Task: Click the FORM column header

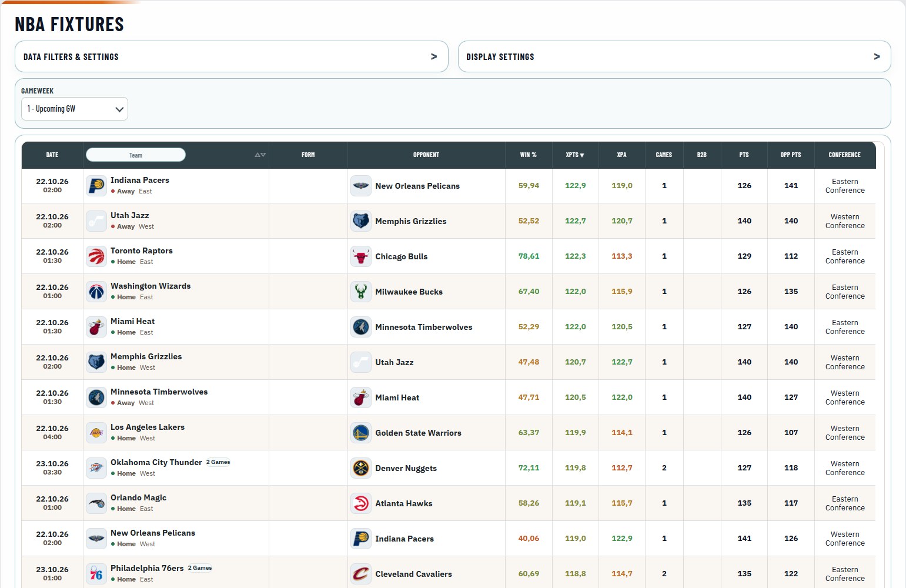Action: point(308,155)
